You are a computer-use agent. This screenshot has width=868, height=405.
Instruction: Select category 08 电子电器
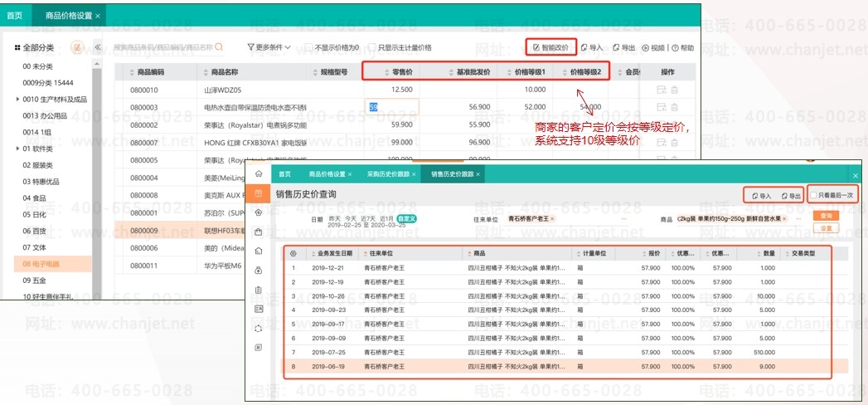52,264
